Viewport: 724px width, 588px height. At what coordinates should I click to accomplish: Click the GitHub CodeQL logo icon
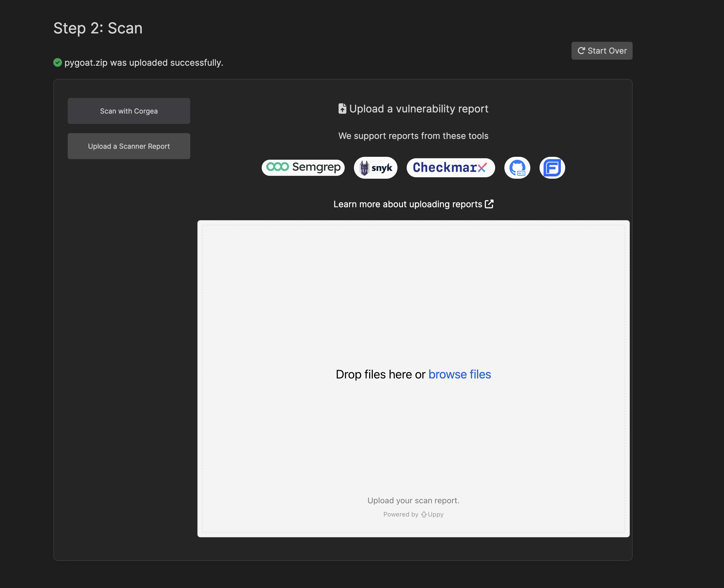click(x=517, y=168)
